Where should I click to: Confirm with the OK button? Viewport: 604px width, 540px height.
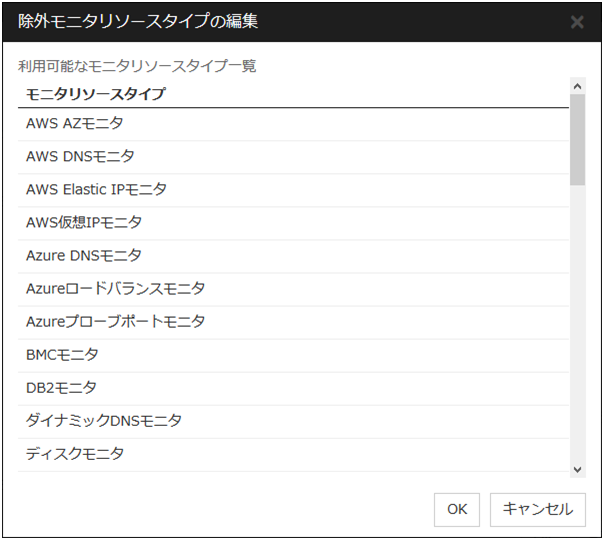tap(457, 509)
